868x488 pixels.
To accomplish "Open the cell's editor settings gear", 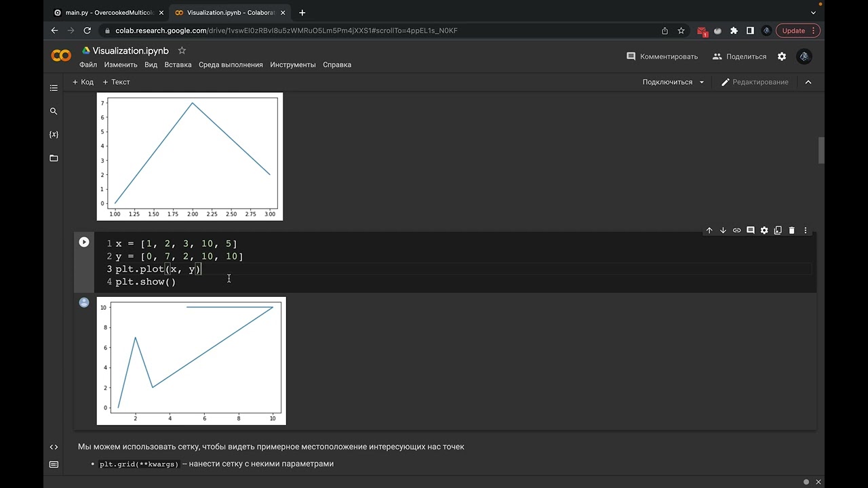I will click(764, 230).
